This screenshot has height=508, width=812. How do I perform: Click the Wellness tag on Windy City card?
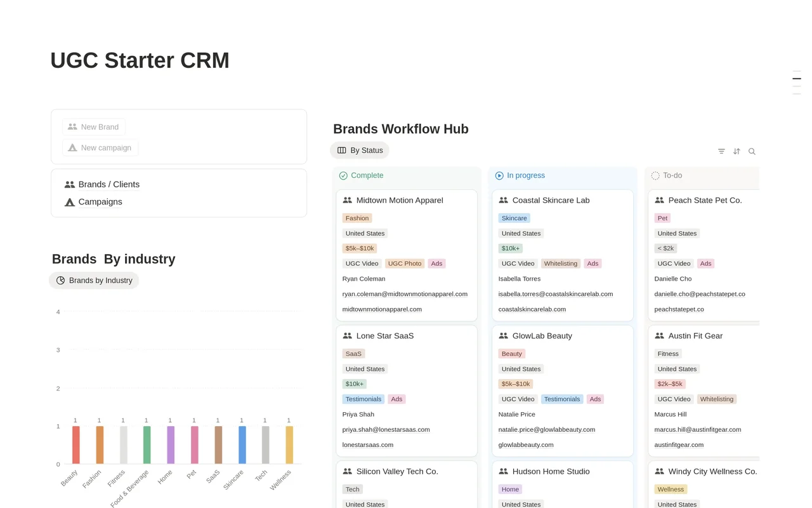point(671,490)
